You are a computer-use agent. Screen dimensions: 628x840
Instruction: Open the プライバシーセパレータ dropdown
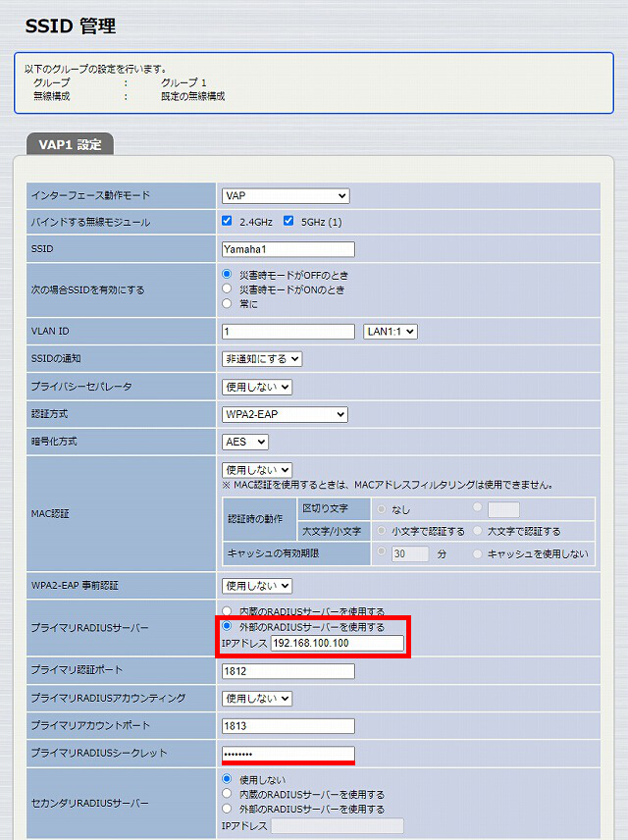(x=257, y=387)
